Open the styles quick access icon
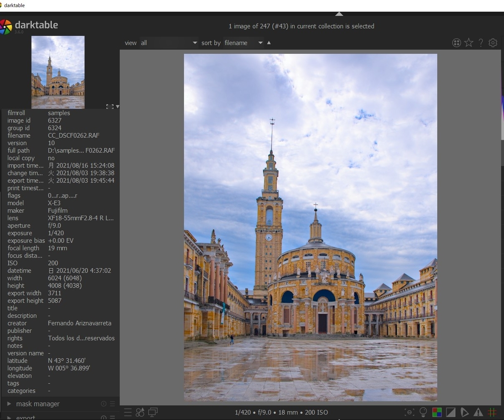Screen dimensions: 504x420 click(x=140, y=412)
